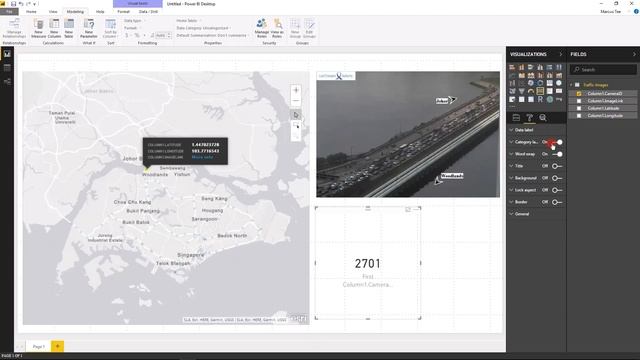640x360 pixels.
Task: Switch to the Help ribbon tab
Action: [x=100, y=11]
